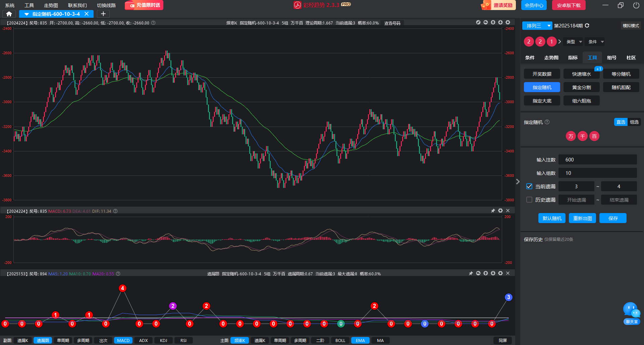Click the 开始遗漏 input field
This screenshot has width=644, height=345.
click(576, 200)
